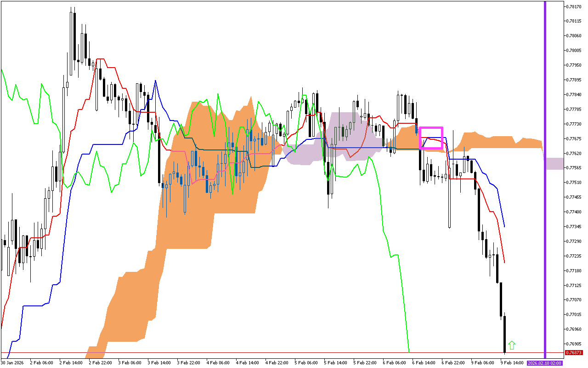Click the 0.78170 price on the scale
588x368 pixels.
(x=574, y=6)
